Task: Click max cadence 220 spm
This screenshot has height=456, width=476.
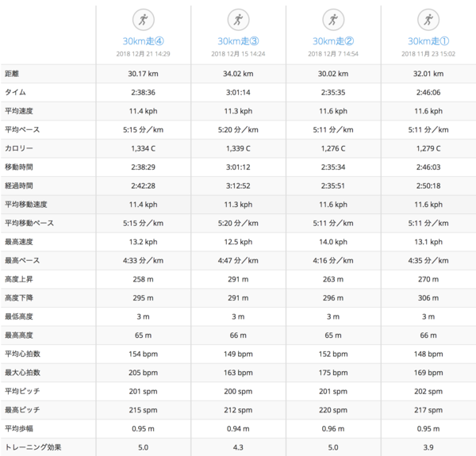Action: click(x=333, y=410)
